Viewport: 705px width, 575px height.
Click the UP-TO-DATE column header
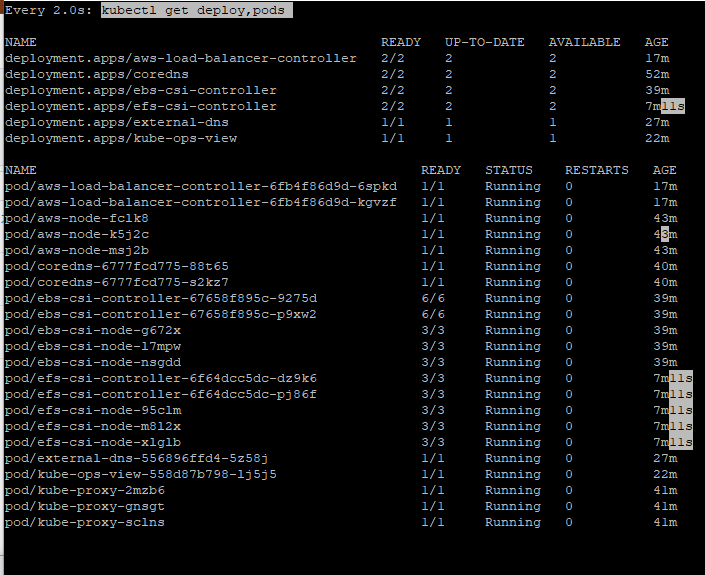click(485, 42)
